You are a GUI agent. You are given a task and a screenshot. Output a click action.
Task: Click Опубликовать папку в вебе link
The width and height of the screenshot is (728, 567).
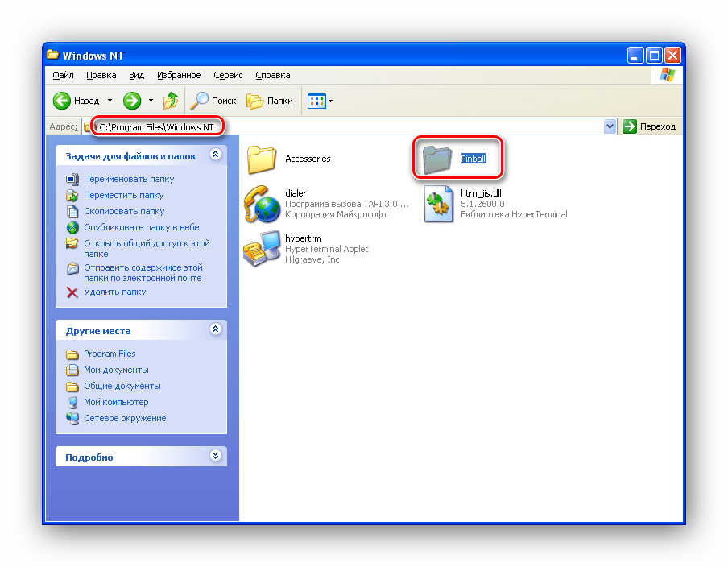(141, 228)
